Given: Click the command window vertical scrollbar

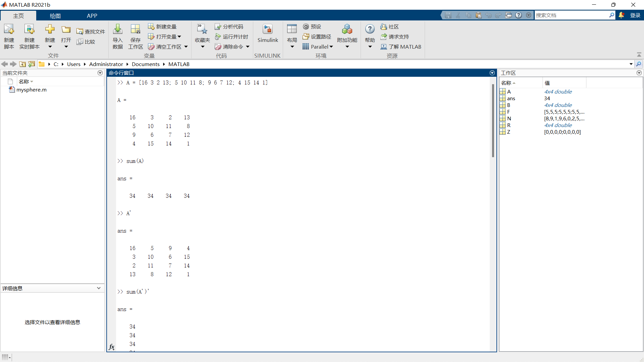Looking at the screenshot, I should pyautogui.click(x=493, y=121).
